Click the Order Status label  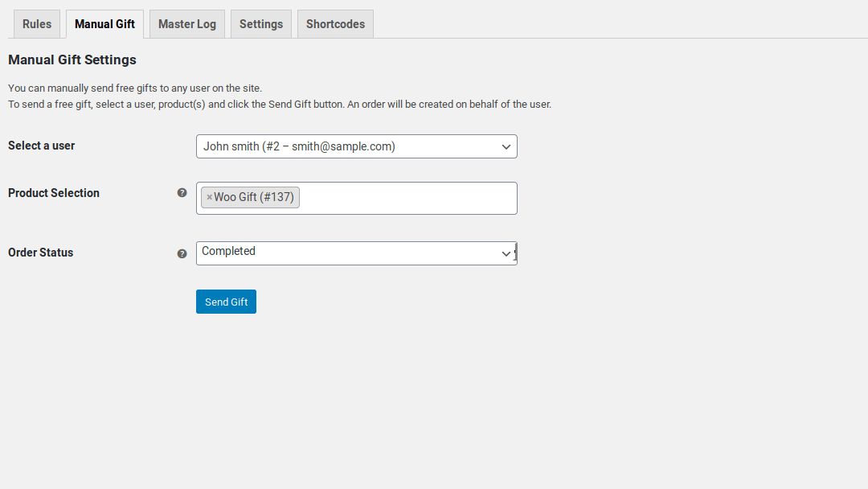click(40, 253)
